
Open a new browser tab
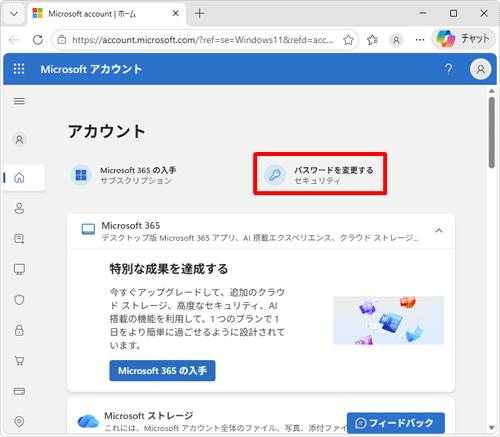(199, 14)
